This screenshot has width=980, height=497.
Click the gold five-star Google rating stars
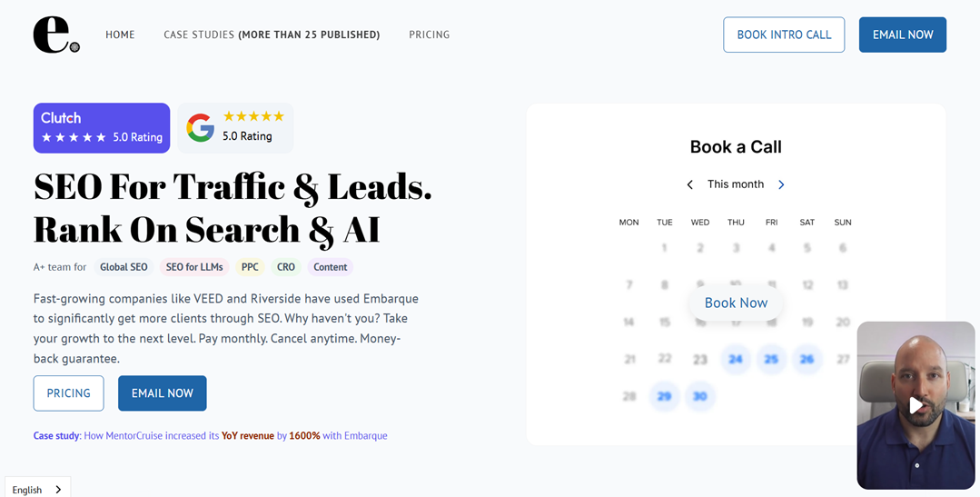[253, 116]
